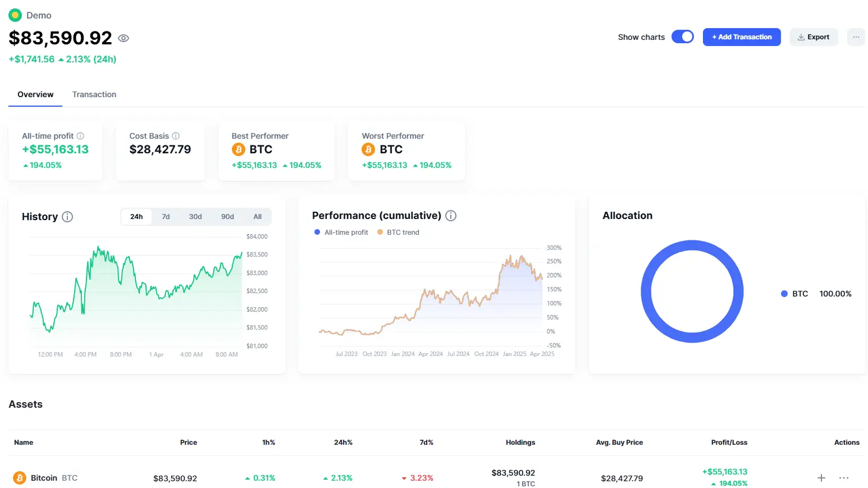Open the Bitcoin row ellipsis actions menu

pos(844,478)
